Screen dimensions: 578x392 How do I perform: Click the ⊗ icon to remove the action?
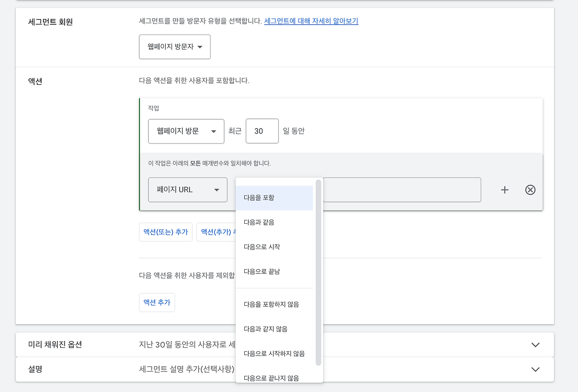(x=530, y=190)
